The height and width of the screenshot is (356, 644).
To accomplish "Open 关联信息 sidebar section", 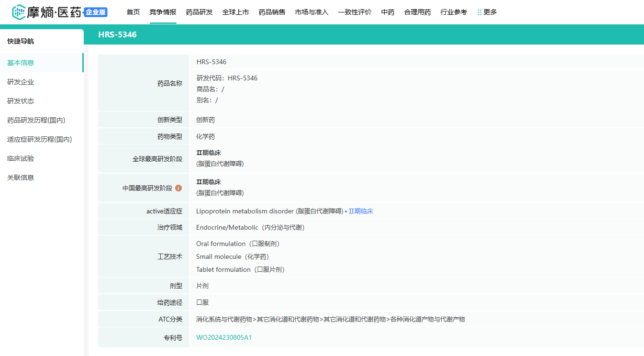I will tap(21, 178).
